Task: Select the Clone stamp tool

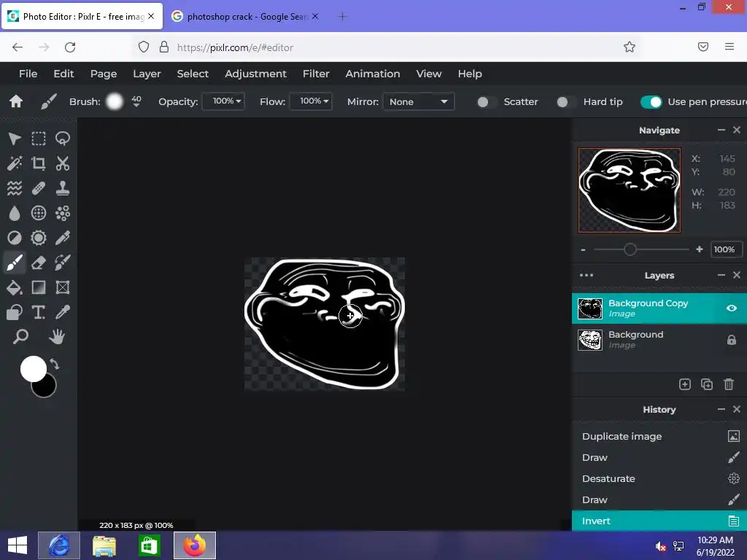Action: (x=63, y=188)
